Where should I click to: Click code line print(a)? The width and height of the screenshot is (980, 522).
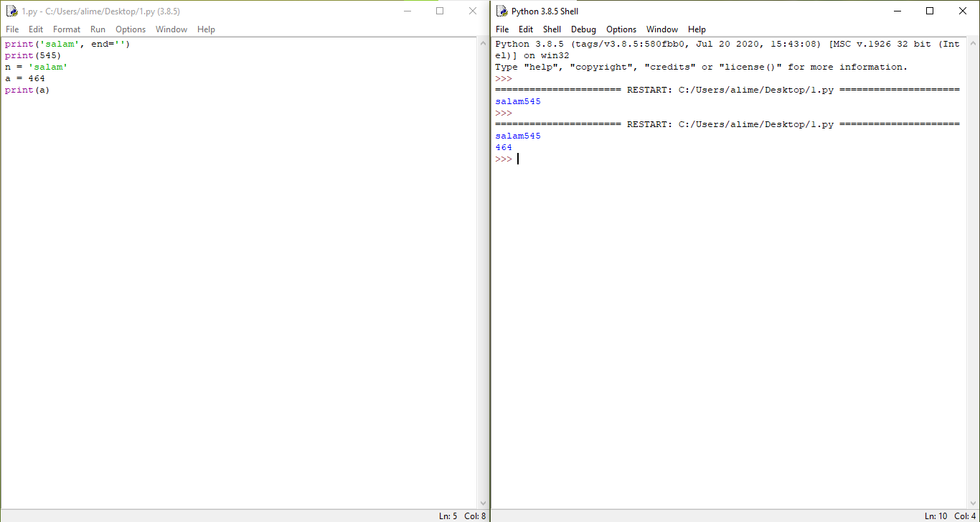point(27,90)
